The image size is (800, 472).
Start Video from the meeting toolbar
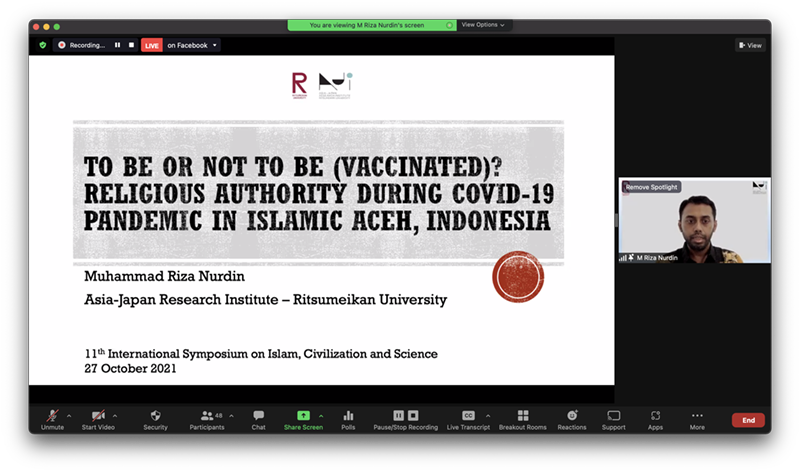click(x=98, y=415)
